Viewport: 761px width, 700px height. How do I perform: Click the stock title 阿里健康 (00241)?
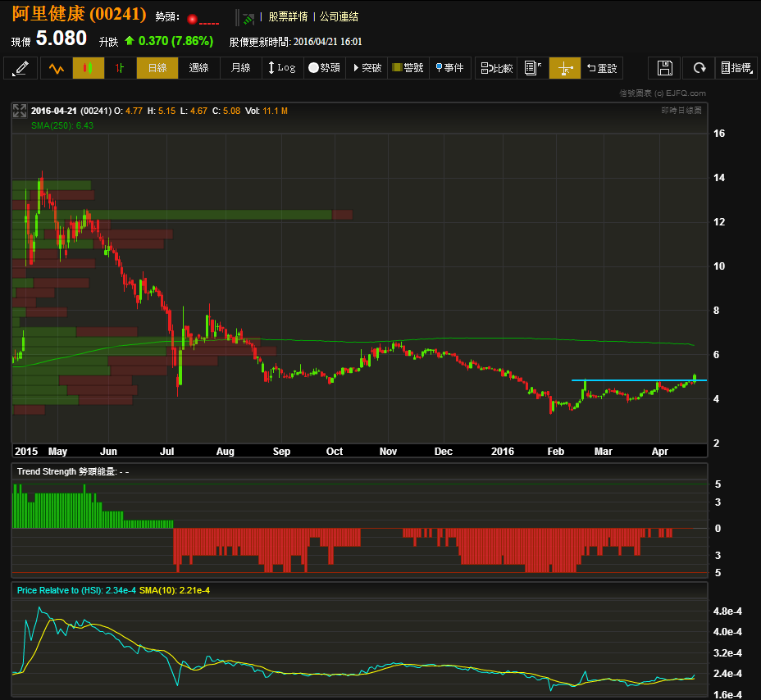[x=79, y=14]
